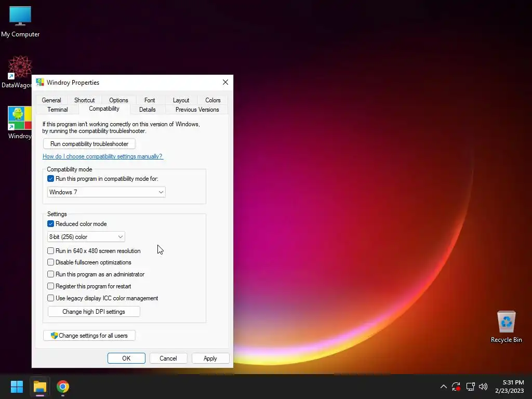532x399 pixels.
Task: Open the Recycle Bin icon
Action: click(506, 326)
